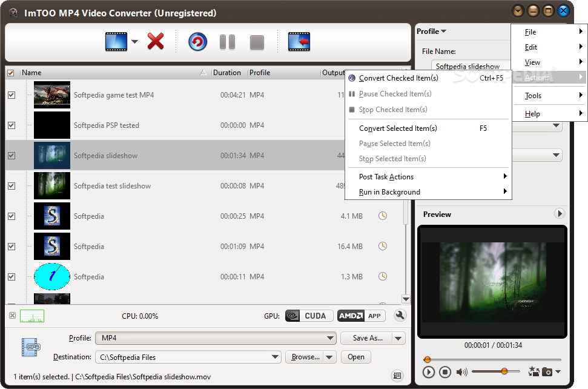The image size is (588, 389).
Task: Open the File menu
Action: (x=549, y=32)
